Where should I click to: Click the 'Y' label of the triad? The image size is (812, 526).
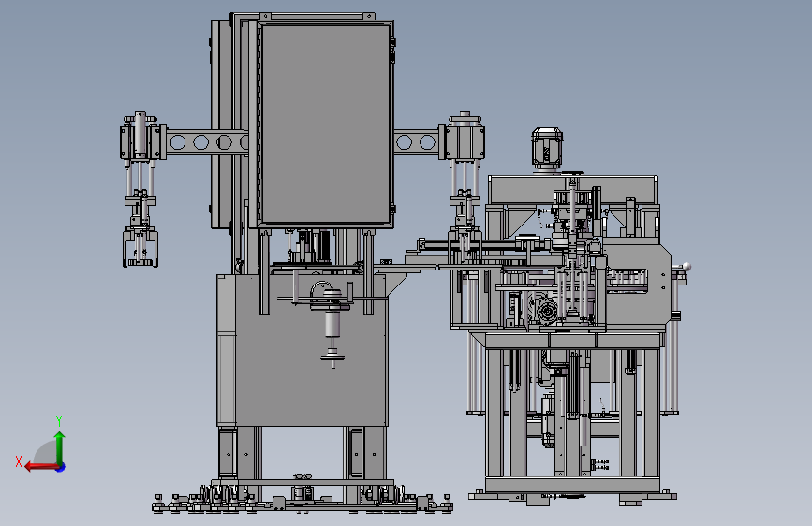59,421
